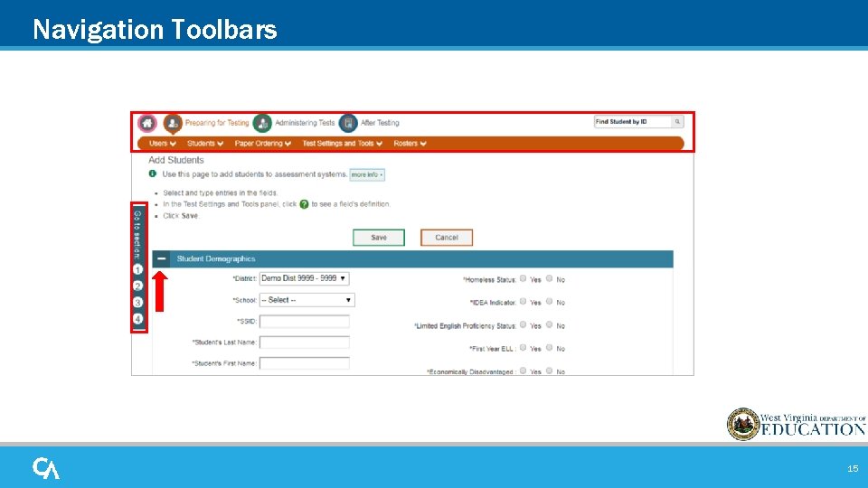
Task: Click the search magnifier icon
Action: [677, 122]
